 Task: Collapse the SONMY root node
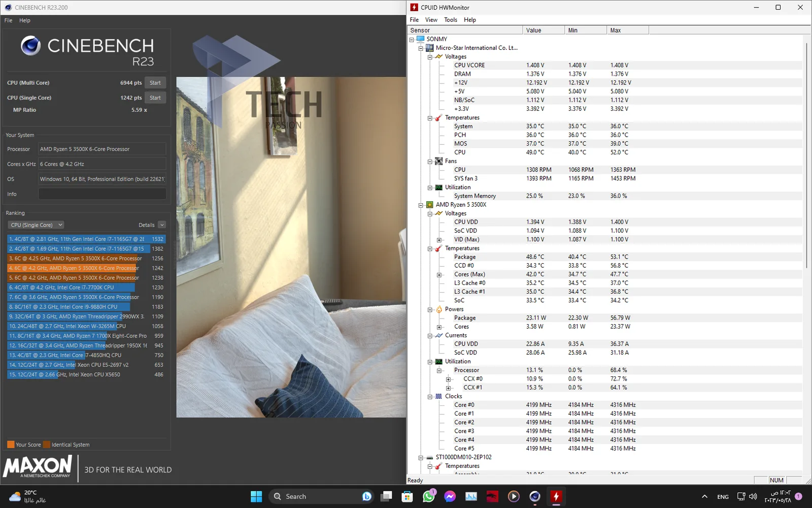point(412,39)
